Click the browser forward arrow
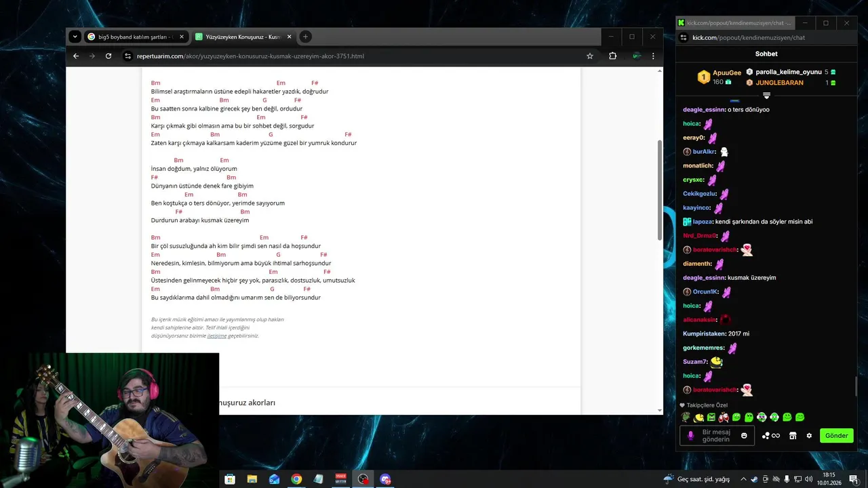This screenshot has height=488, width=868. (92, 56)
